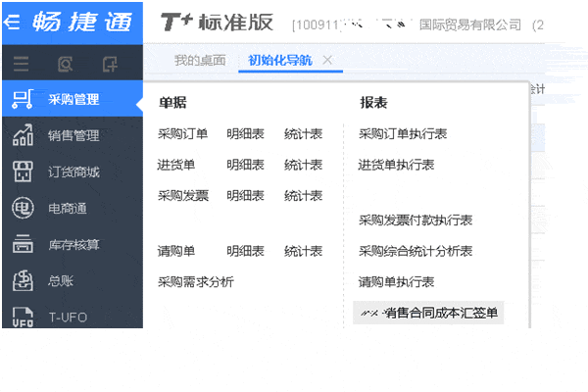
Task: Click the growth chart icon for 销售管理
Action: coord(23,135)
